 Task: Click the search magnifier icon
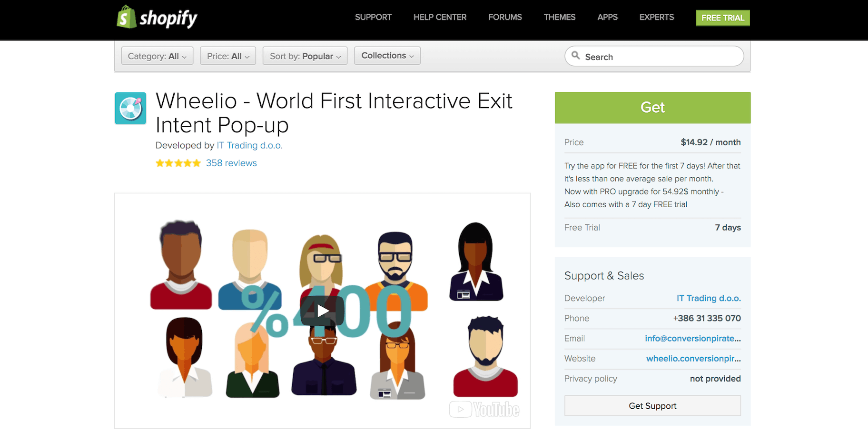click(575, 56)
